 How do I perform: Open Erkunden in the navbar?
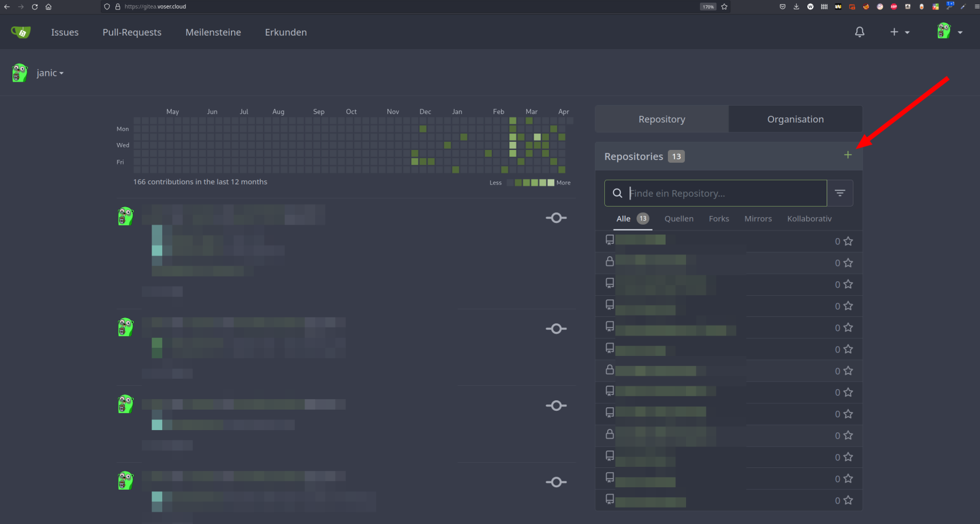tap(286, 32)
